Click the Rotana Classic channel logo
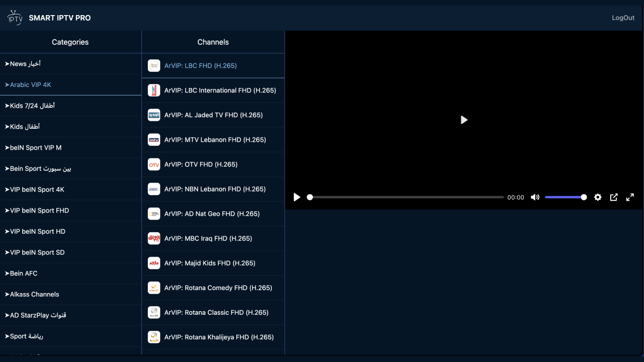Image resolution: width=644 pixels, height=362 pixels. (154, 312)
